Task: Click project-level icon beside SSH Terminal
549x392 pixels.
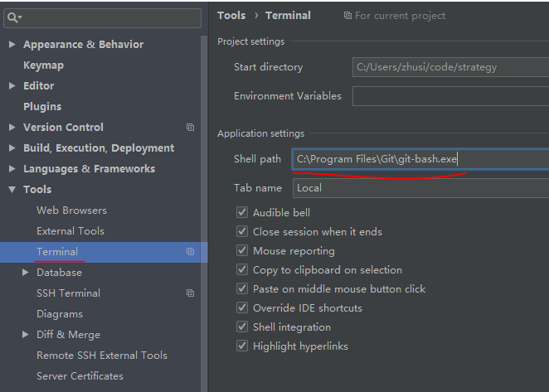Action: click(190, 293)
